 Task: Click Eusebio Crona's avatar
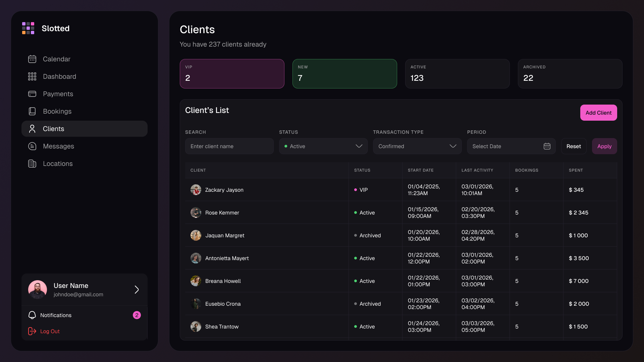click(x=196, y=304)
